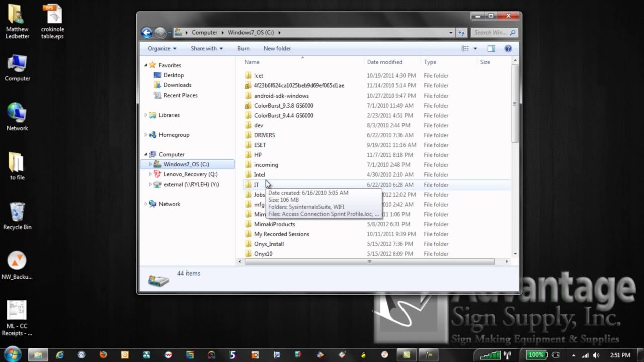Image resolution: width=644 pixels, height=362 pixels.
Task: Select Recent Places under Favorites
Action: point(180,95)
